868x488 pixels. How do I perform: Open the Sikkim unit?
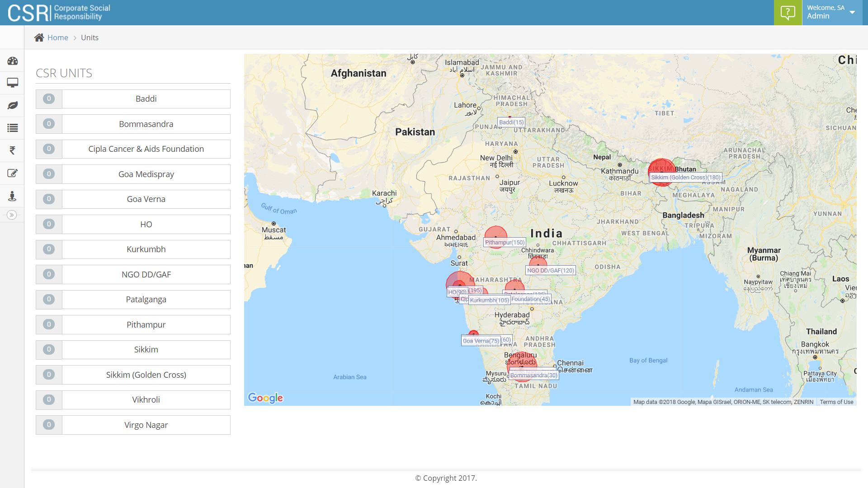tap(146, 350)
